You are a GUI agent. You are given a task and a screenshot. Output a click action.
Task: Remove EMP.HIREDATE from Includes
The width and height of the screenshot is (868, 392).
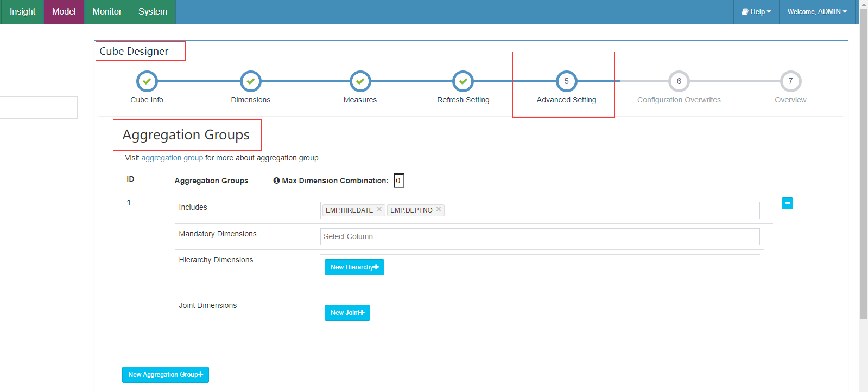click(379, 209)
